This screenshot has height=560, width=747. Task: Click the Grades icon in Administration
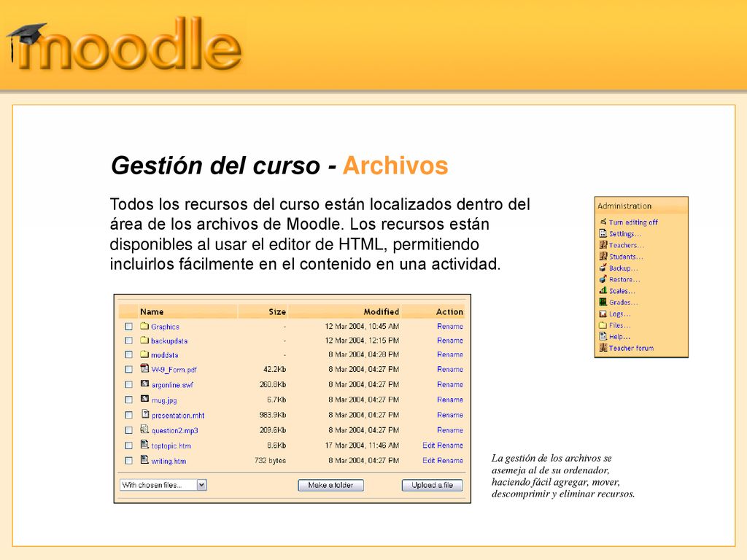603,302
